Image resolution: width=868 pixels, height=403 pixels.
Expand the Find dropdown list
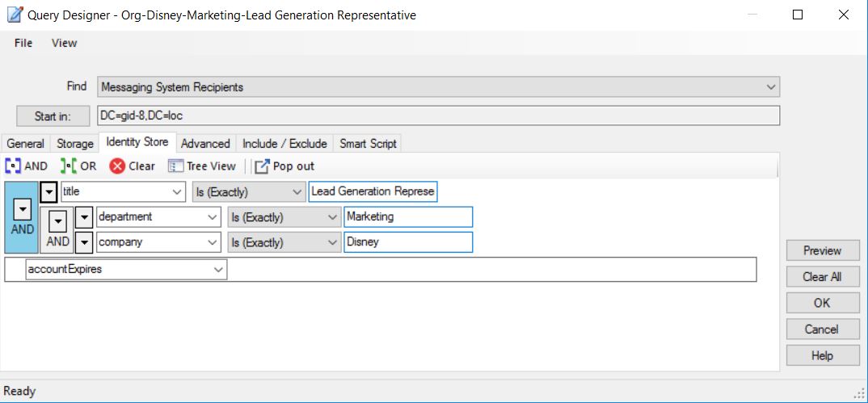pyautogui.click(x=771, y=87)
